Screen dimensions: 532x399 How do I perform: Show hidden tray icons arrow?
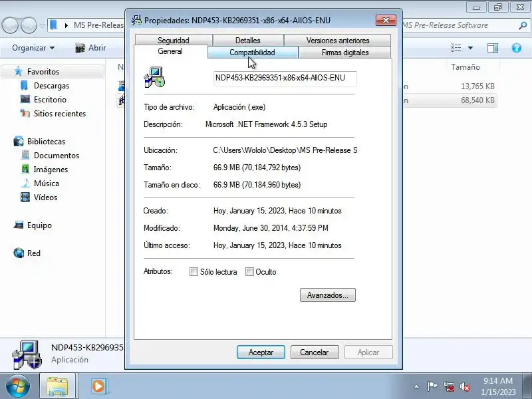[x=417, y=386]
